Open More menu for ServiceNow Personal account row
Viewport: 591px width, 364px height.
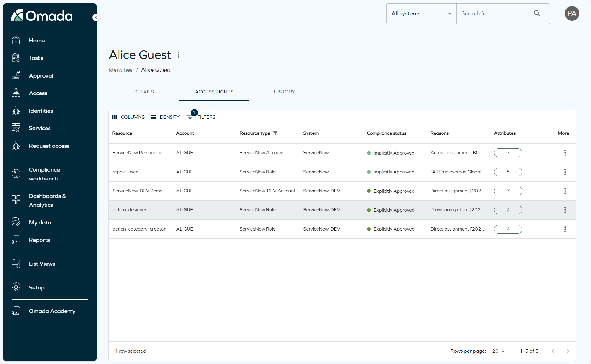(x=565, y=153)
